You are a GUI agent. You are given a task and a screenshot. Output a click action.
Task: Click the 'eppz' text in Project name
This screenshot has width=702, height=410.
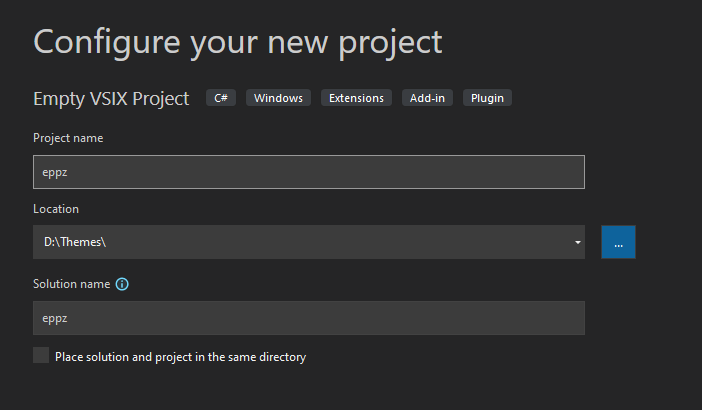pyautogui.click(x=54, y=172)
